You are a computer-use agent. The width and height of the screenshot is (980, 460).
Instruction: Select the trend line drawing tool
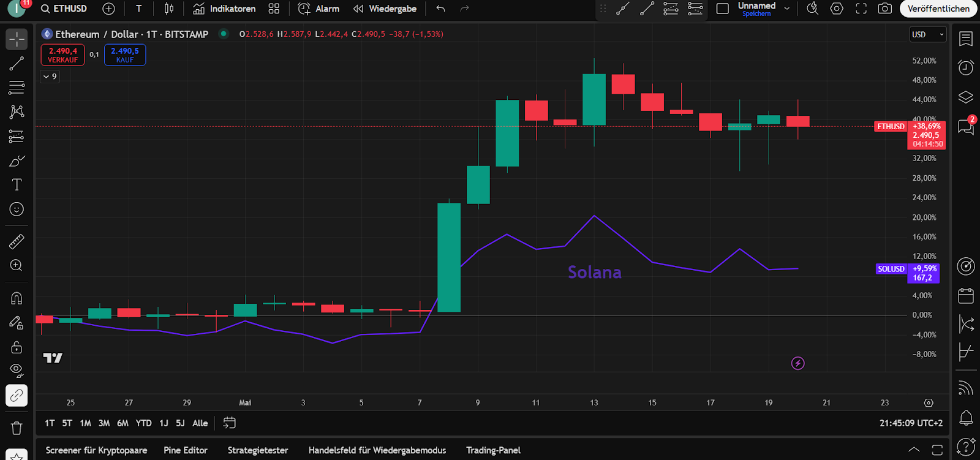(17, 64)
